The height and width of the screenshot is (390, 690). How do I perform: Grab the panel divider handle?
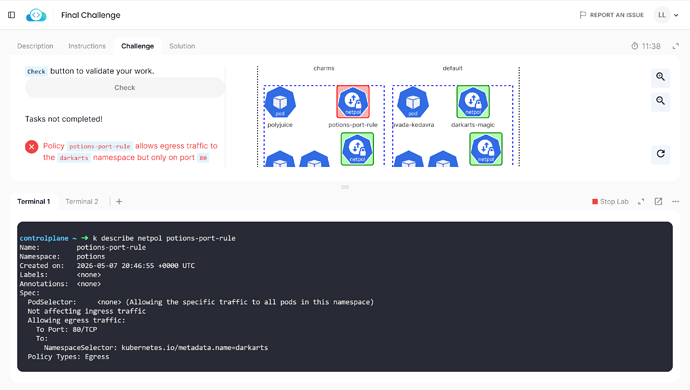coord(345,187)
